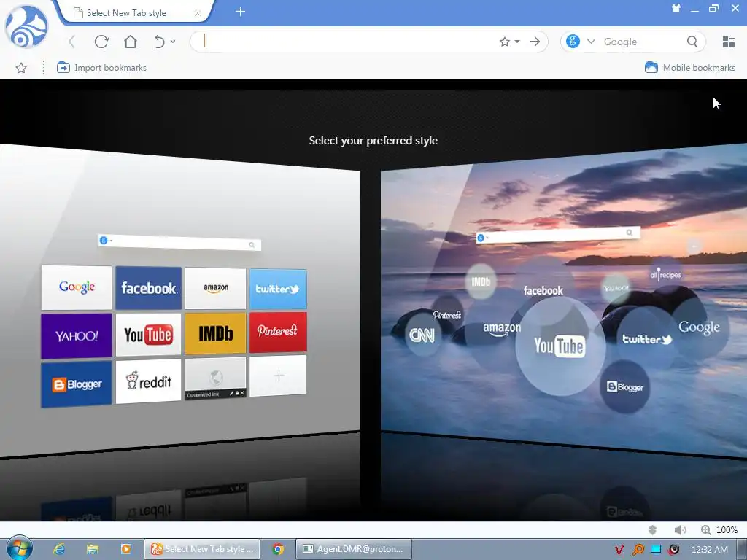Click the UC Browser squirrel logo
The width and height of the screenshot is (747, 560).
(26, 27)
